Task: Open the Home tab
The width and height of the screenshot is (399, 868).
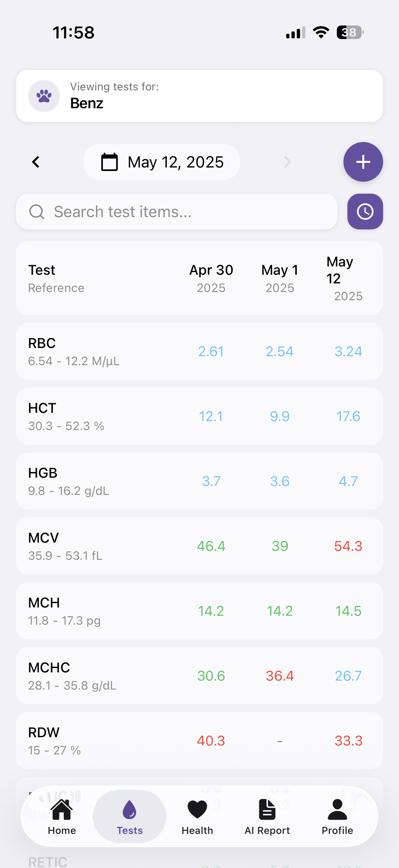Action: (x=62, y=816)
